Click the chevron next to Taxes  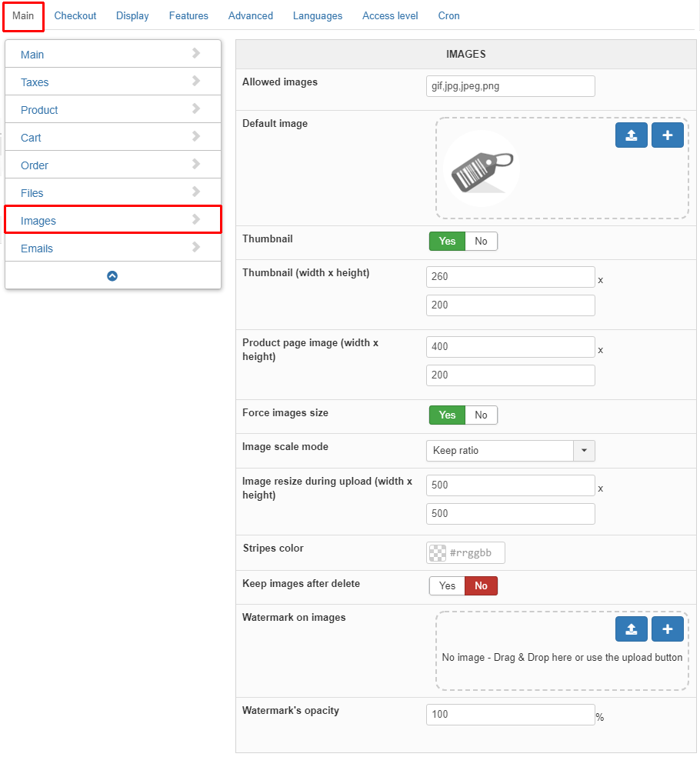click(x=195, y=81)
